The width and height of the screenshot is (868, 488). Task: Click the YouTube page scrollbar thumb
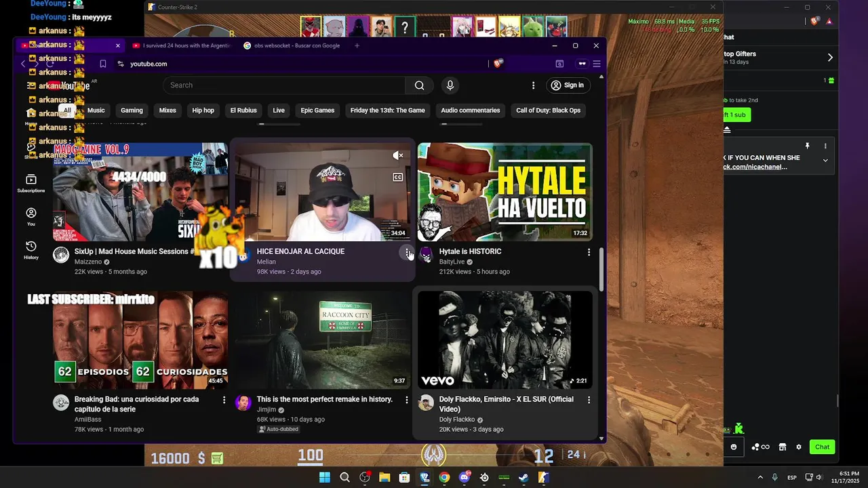tap(601, 271)
